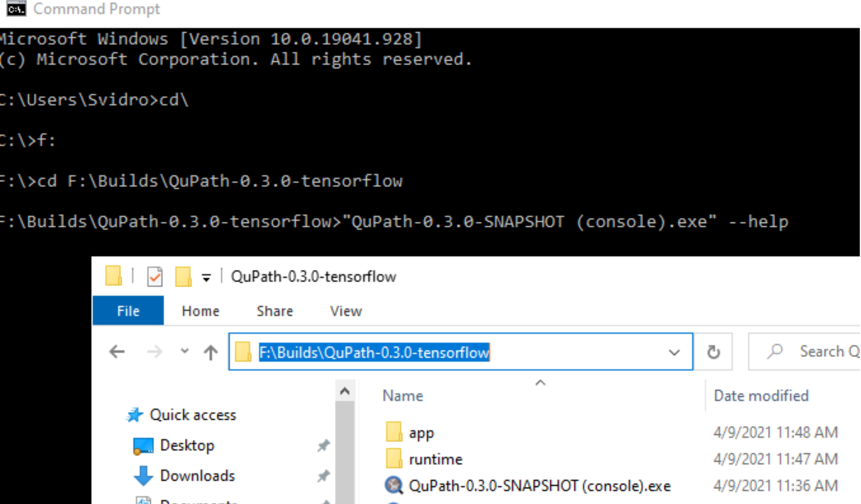
Task: Refresh the current folder view
Action: (713, 352)
